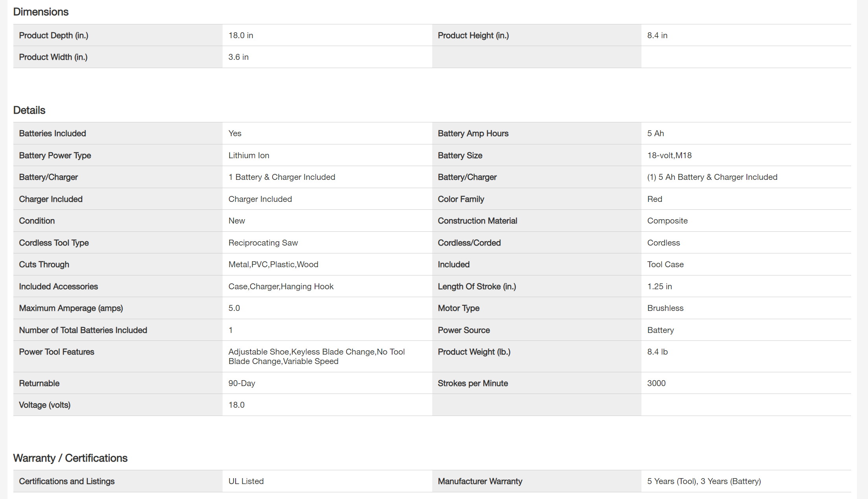Viewport: 868px width, 499px height.
Task: Click the Dimensions section heading
Action: (x=41, y=12)
